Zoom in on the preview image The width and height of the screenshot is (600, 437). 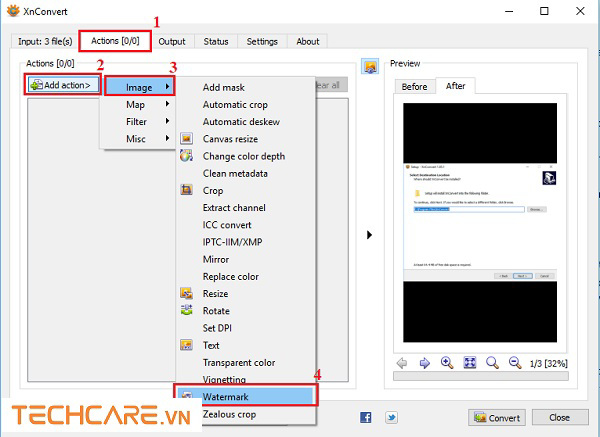click(x=447, y=363)
